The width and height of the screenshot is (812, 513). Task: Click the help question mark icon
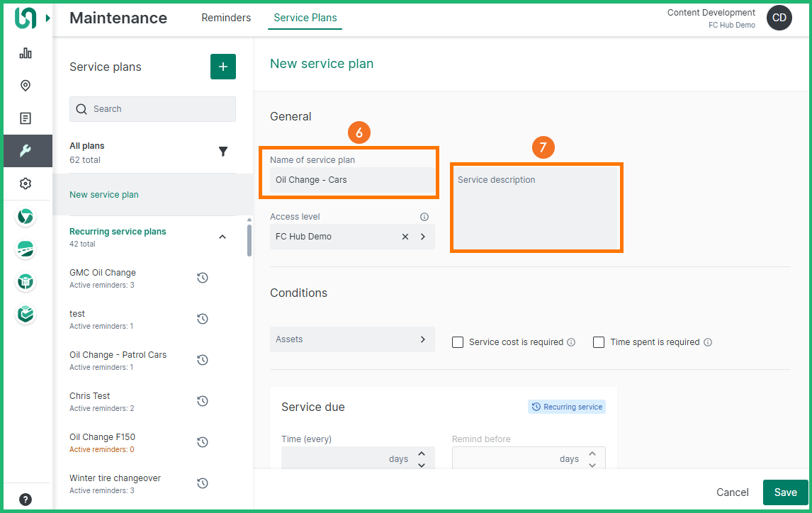26,500
